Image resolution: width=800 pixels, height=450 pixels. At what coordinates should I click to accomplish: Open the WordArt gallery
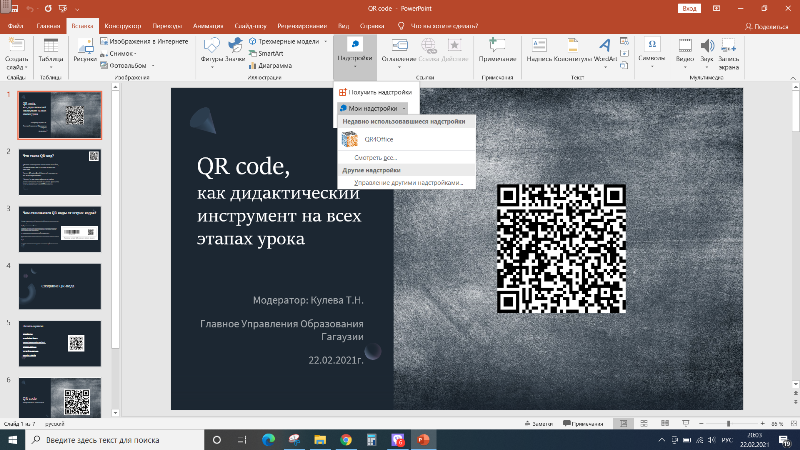click(x=605, y=53)
